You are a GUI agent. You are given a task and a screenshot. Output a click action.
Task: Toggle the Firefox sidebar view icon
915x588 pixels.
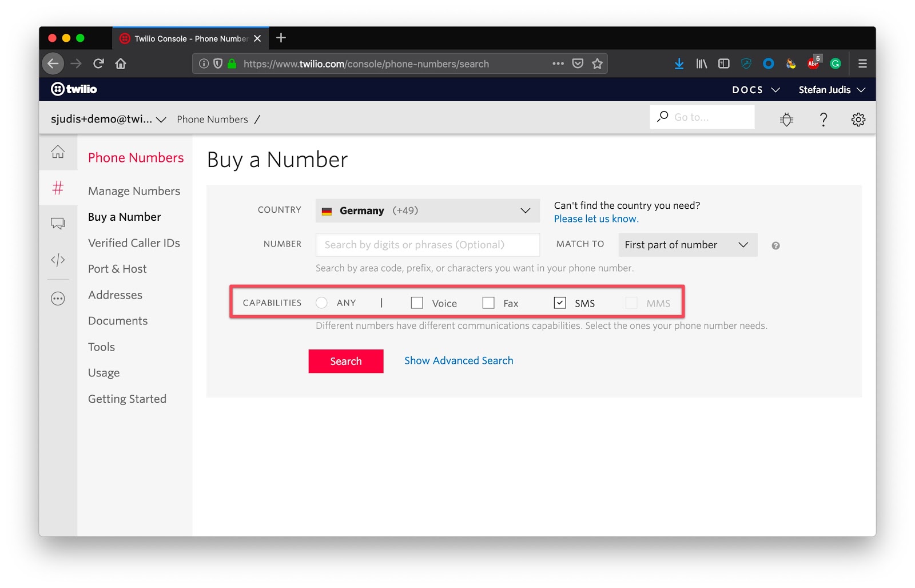point(724,63)
